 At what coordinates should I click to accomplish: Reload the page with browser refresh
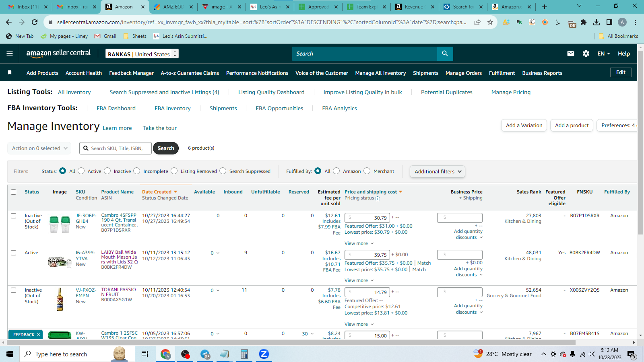pos(35,22)
